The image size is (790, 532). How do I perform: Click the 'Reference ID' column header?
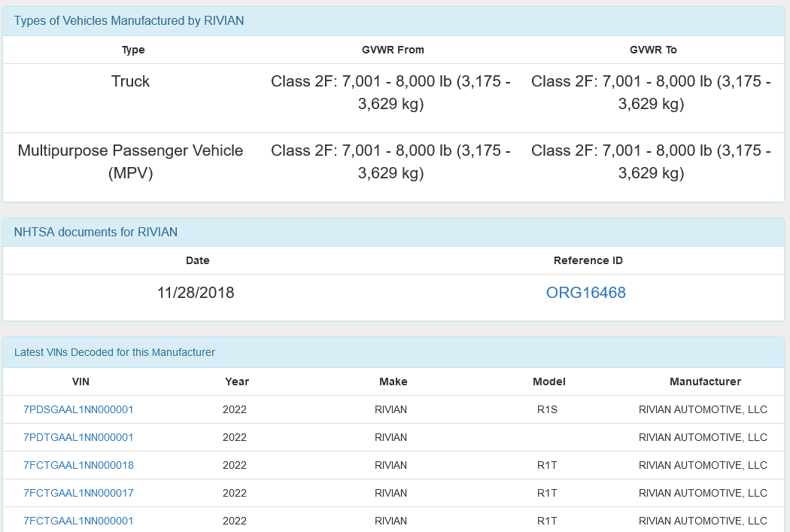click(x=588, y=260)
